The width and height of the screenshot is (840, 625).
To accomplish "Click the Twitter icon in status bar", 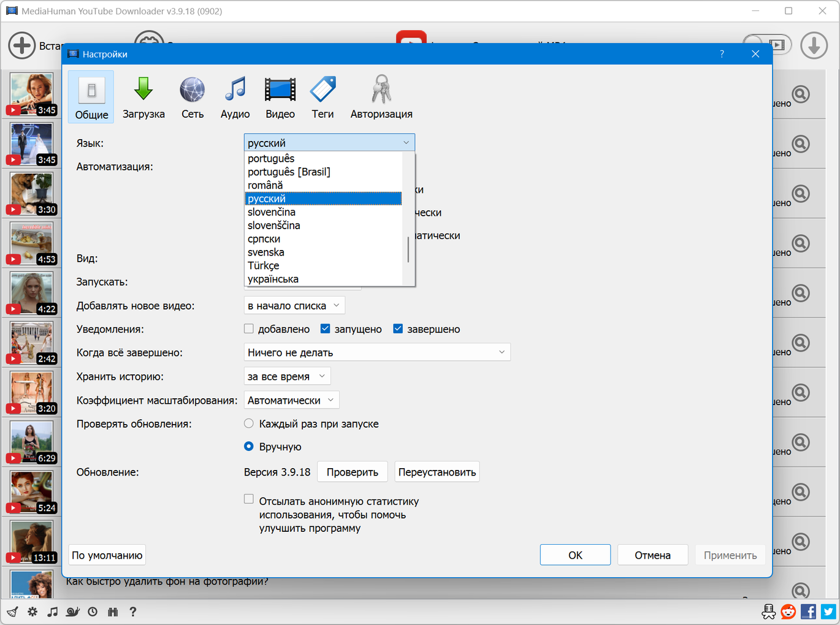I will click(x=829, y=612).
